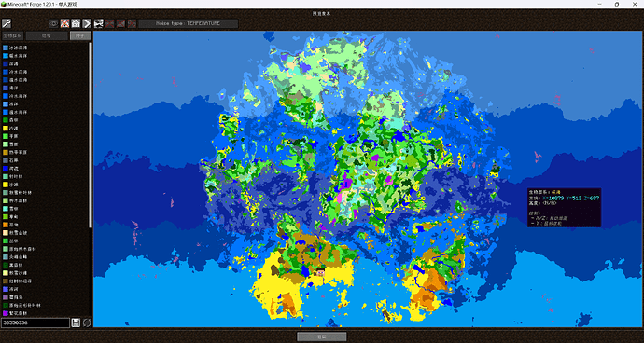This screenshot has height=343, width=644.
Task: Select the 冷水深海 biome row
Action: 45,72
